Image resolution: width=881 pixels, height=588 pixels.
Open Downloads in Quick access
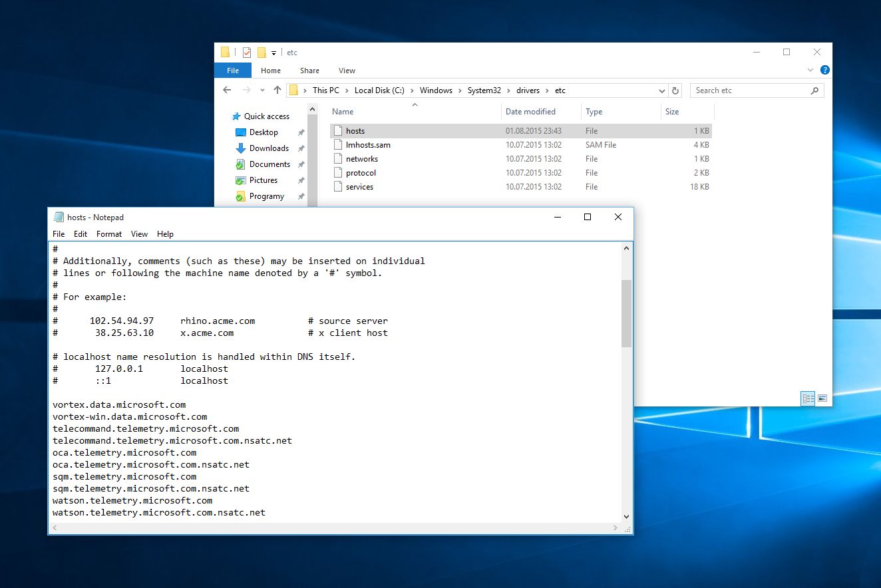pyautogui.click(x=269, y=148)
